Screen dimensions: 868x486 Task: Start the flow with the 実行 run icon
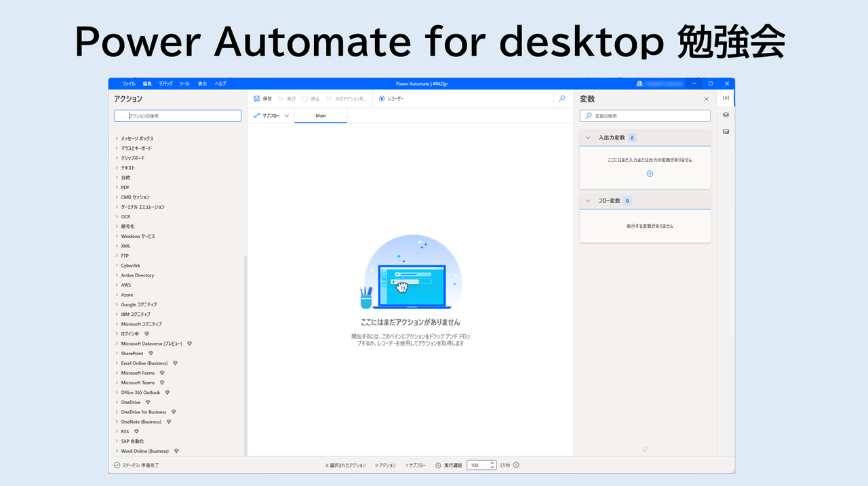[x=281, y=99]
